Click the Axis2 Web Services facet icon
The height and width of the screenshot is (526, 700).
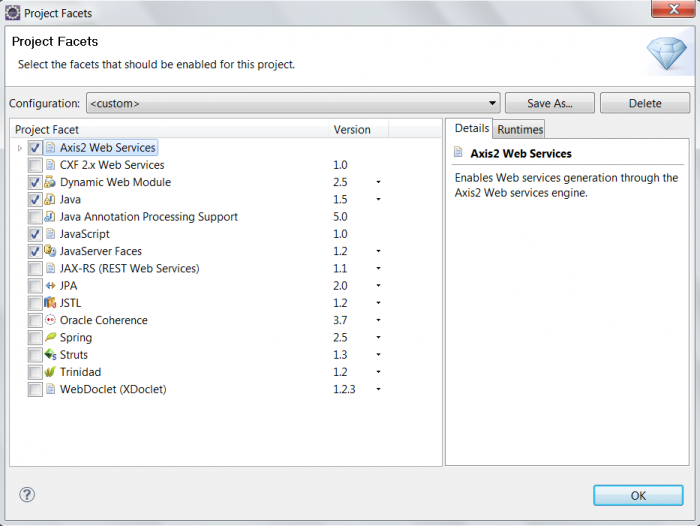(50, 147)
